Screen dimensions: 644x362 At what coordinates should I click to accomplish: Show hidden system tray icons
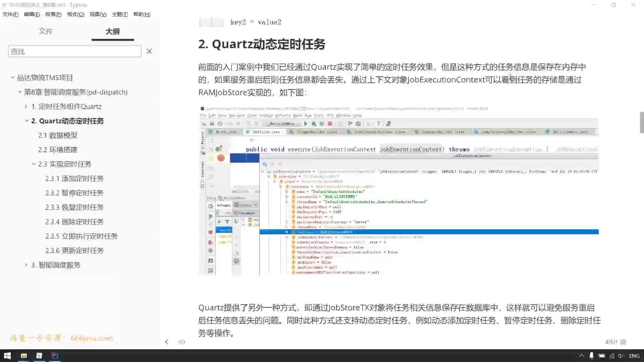pos(582,356)
